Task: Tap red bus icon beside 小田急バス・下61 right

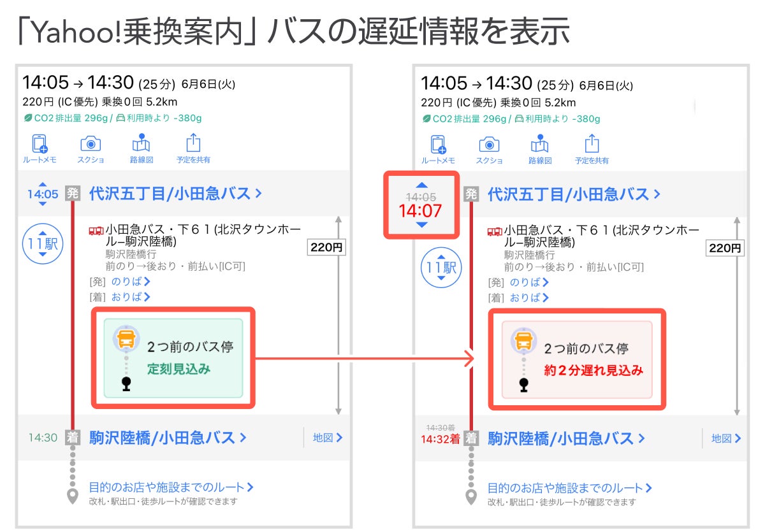Action: pyautogui.click(x=495, y=231)
